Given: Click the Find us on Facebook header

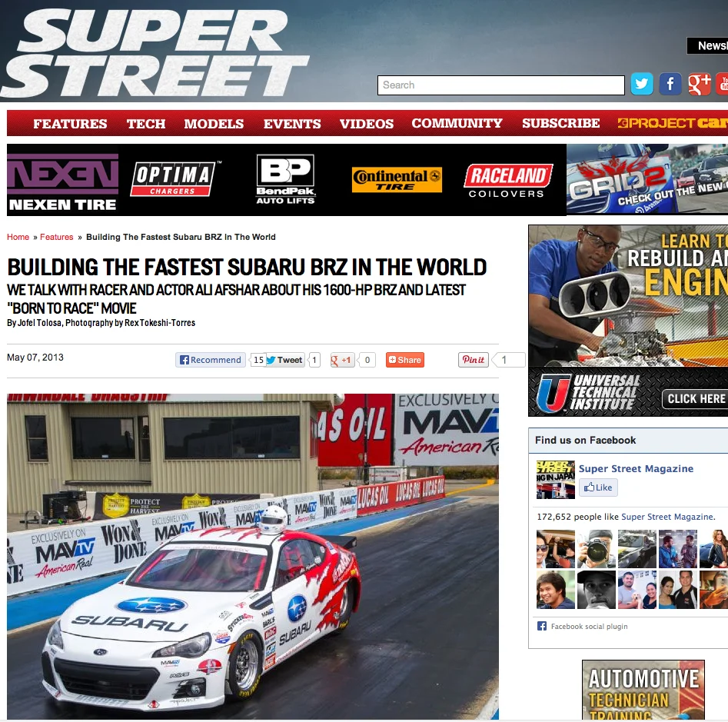Looking at the screenshot, I should pyautogui.click(x=585, y=440).
